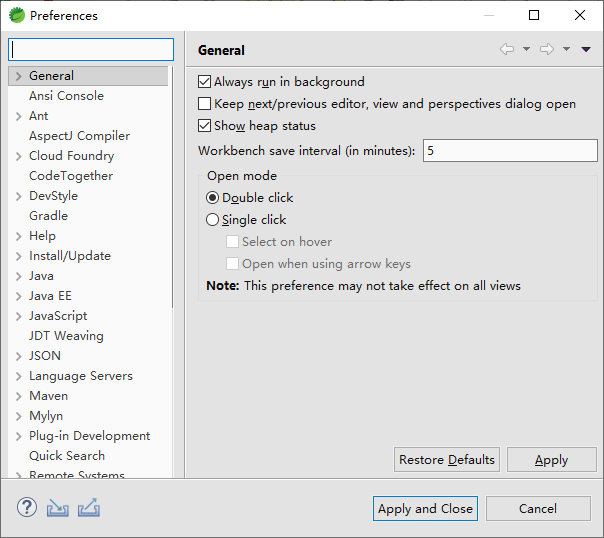Select AspectJ Compiler preferences
Image resolution: width=604 pixels, height=538 pixels.
(x=79, y=136)
